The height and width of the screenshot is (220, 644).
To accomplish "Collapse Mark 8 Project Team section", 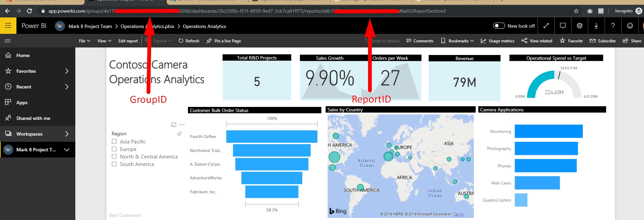I will coord(67,150).
